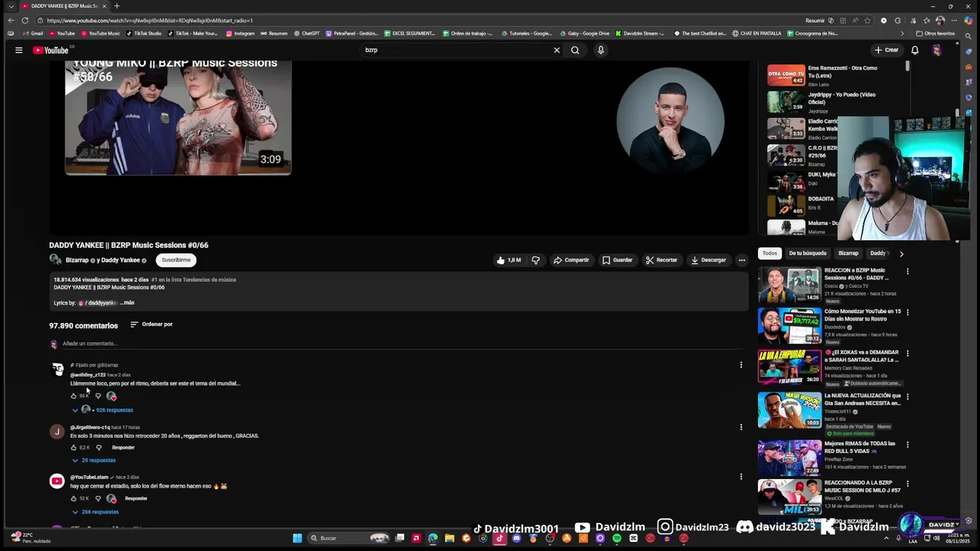Open the Otros favoritos bookmarks folder
980x551 pixels.
coord(935,34)
